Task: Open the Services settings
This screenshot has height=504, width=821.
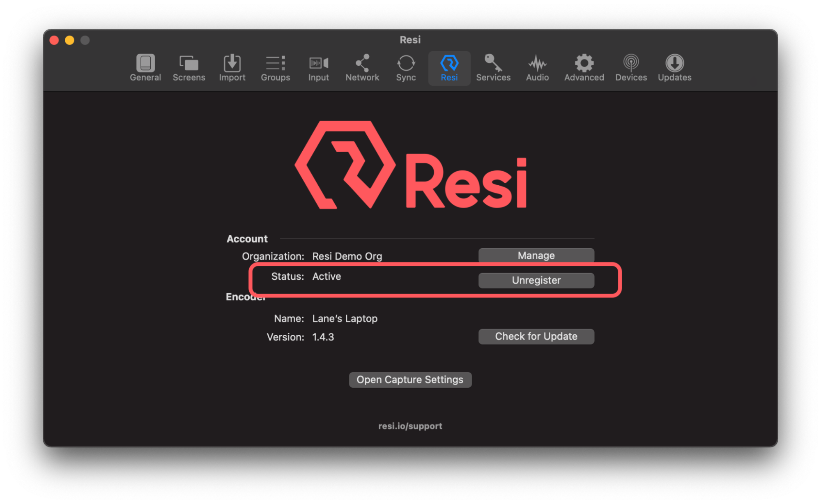Action: [x=493, y=68]
